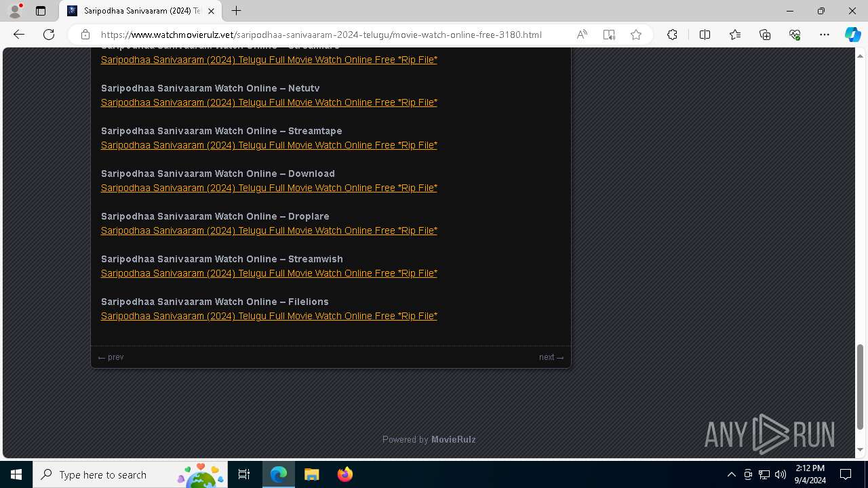Open the topmost partially visible Rip File link
868x488 pixels.
[269, 60]
